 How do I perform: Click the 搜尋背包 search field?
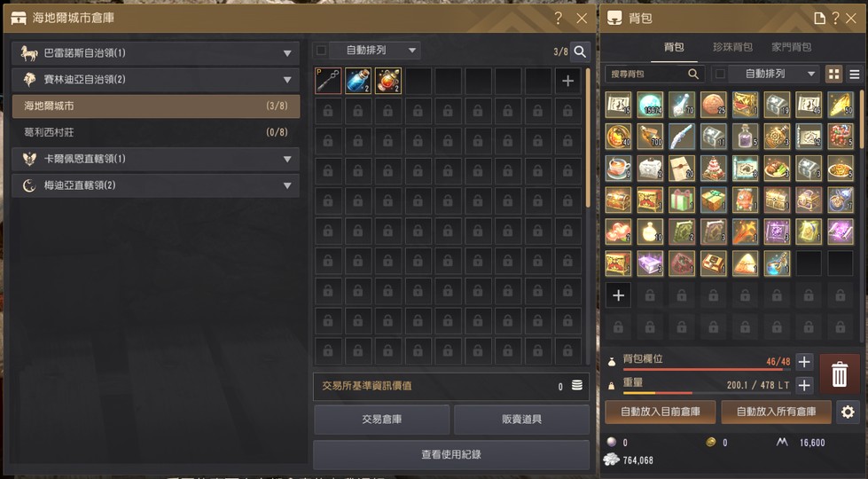click(x=655, y=74)
